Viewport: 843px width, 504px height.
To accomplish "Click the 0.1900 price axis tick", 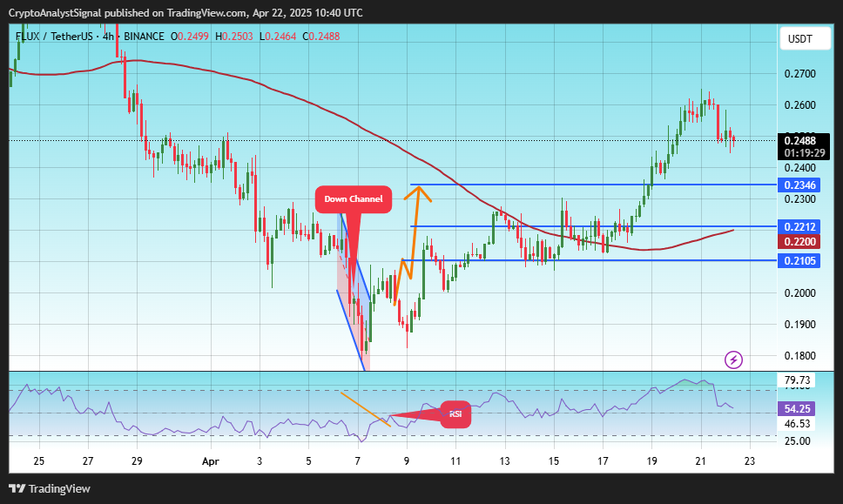I will pos(800,324).
